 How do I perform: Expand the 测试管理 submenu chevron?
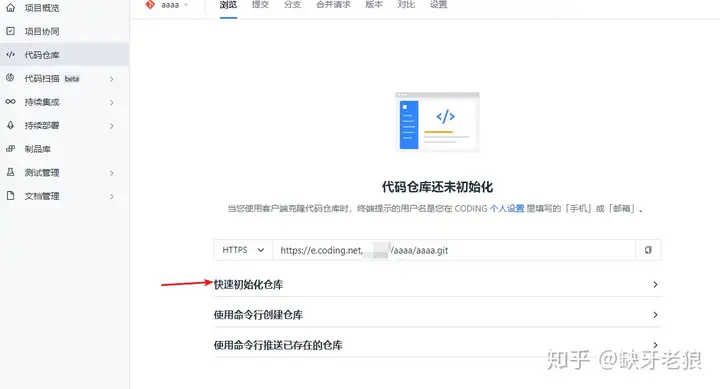pyautogui.click(x=112, y=173)
